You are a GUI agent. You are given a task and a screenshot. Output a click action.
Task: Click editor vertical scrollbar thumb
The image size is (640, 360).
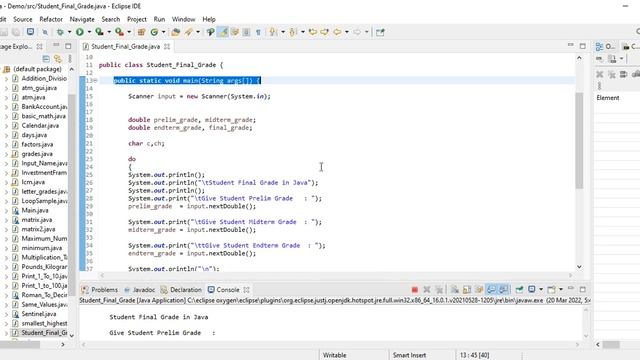tap(579, 140)
